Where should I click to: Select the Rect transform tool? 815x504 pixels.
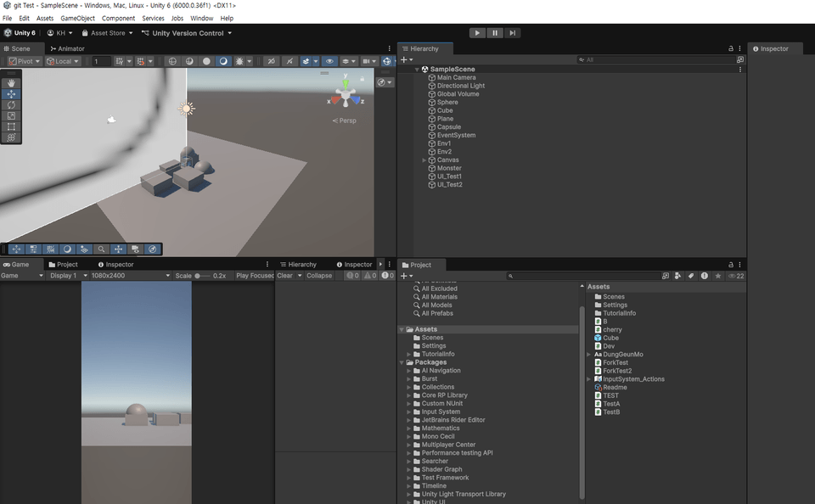pos(11,126)
